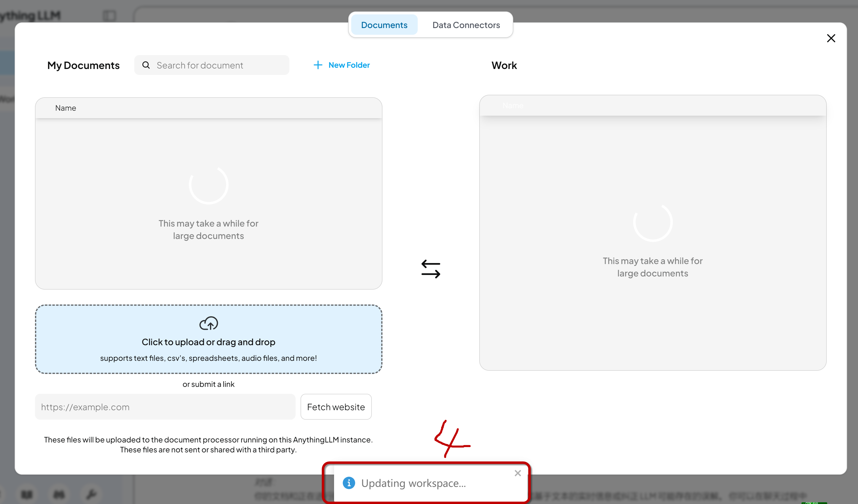Click the plus icon beside New Folder
Screen dimensions: 858x504
318,65
